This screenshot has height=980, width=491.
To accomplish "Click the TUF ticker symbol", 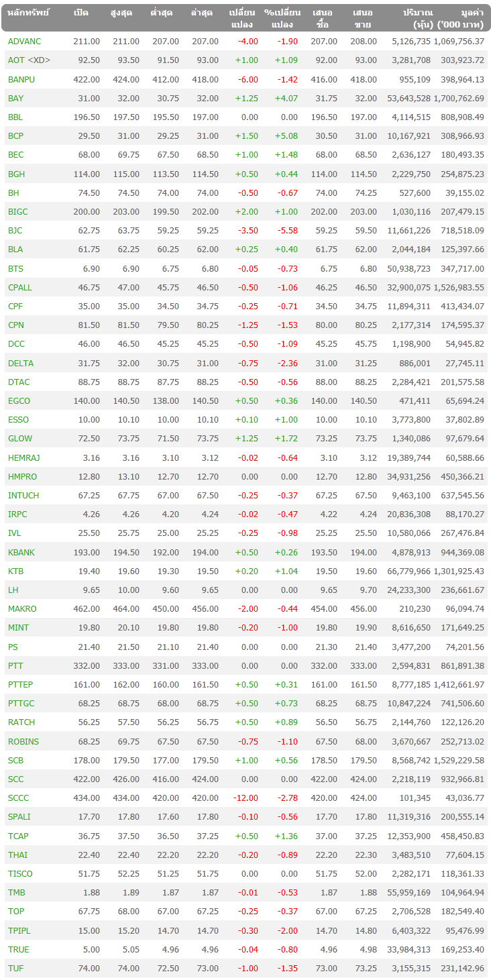I will pyautogui.click(x=15, y=968).
